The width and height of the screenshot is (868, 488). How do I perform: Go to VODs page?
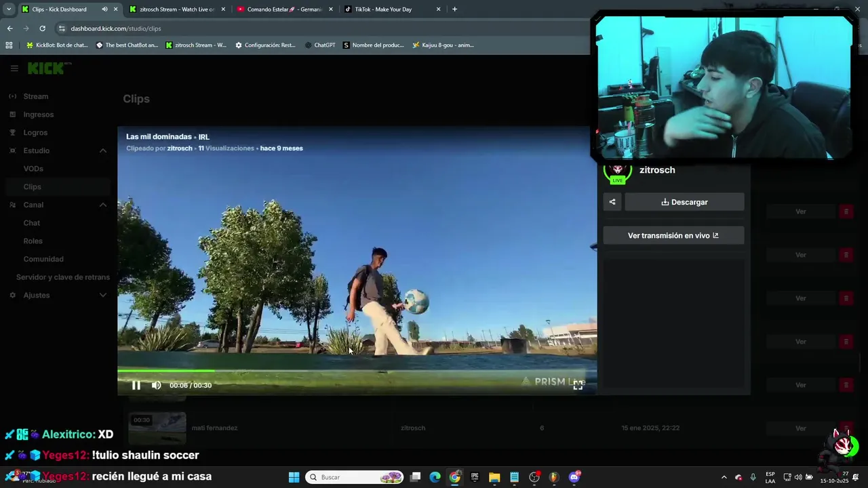click(33, 169)
